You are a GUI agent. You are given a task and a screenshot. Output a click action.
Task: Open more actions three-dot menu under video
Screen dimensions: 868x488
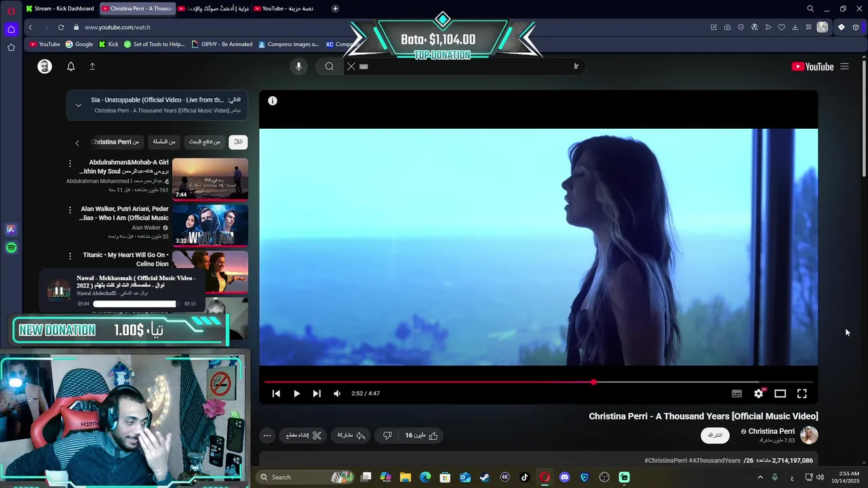(267, 436)
